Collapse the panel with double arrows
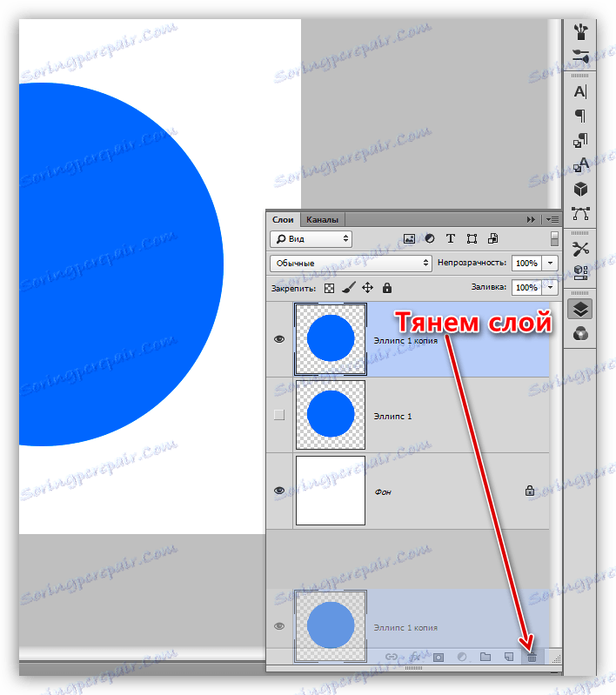 pos(531,219)
